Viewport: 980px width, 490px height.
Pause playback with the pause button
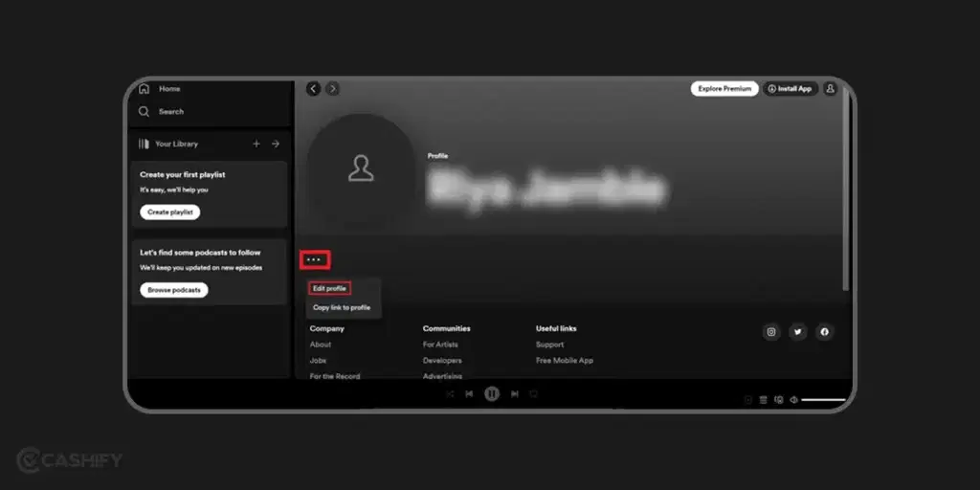(492, 393)
